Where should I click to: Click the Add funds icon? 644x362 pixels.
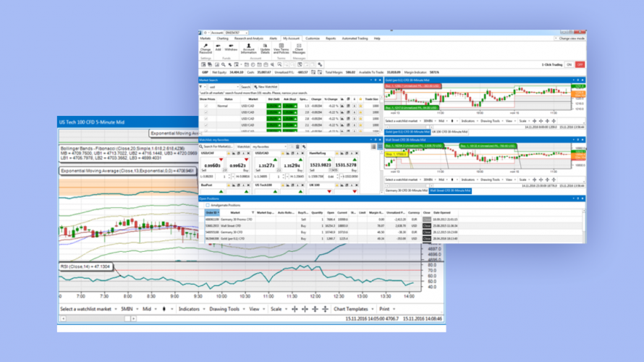click(218, 46)
